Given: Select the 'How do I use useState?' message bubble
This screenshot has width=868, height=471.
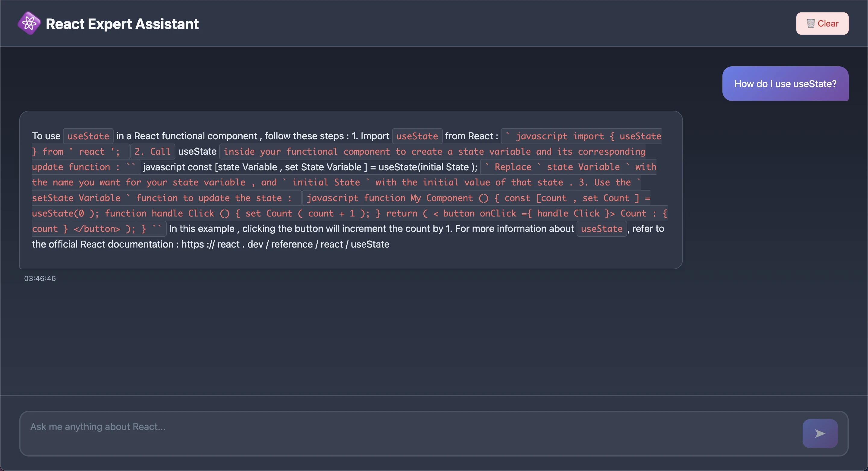Looking at the screenshot, I should [x=785, y=84].
